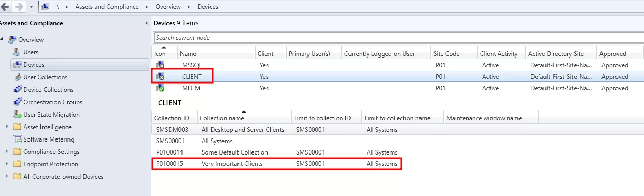This screenshot has width=644, height=196.
Task: Sort by Primary User(s) column
Action: tap(314, 53)
